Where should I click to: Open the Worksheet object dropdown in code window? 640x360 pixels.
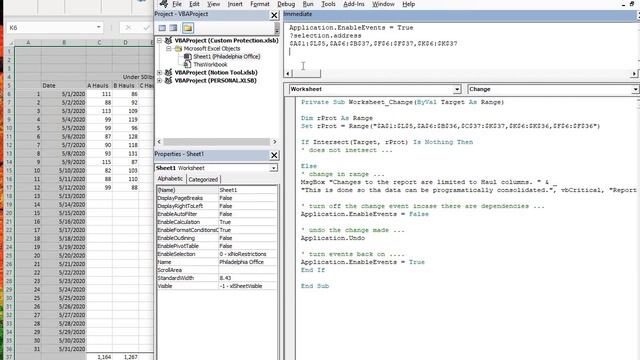point(457,89)
